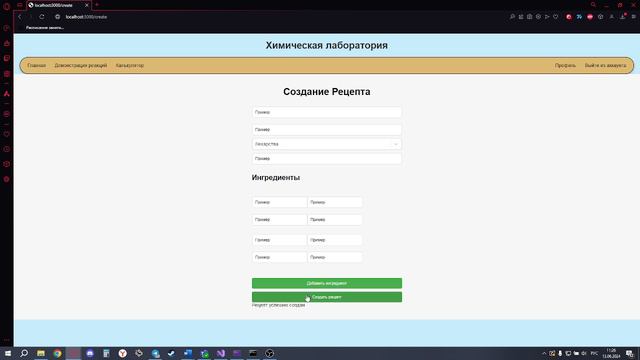Take a snapshot with the camera icon

point(529,17)
